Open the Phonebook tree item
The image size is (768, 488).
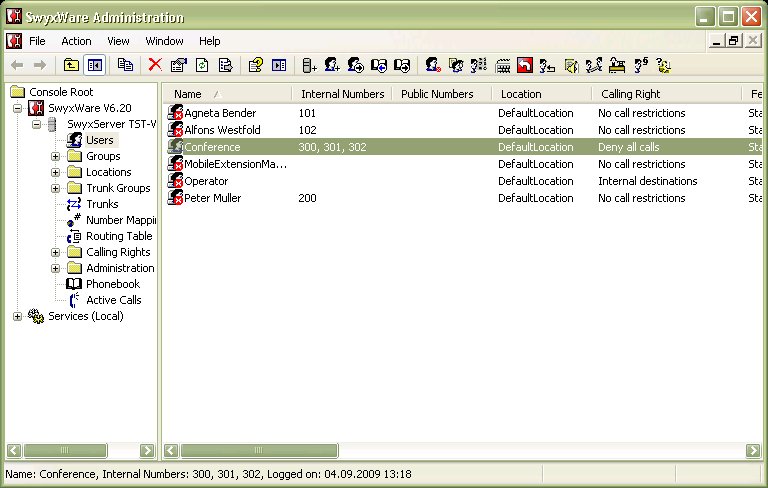coord(113,284)
